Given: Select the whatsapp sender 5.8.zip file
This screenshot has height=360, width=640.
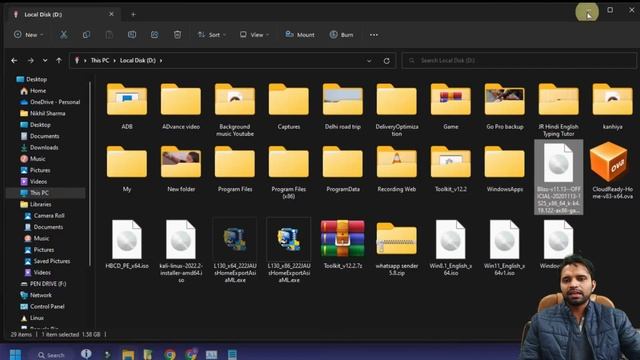Looking at the screenshot, I should point(396,248).
